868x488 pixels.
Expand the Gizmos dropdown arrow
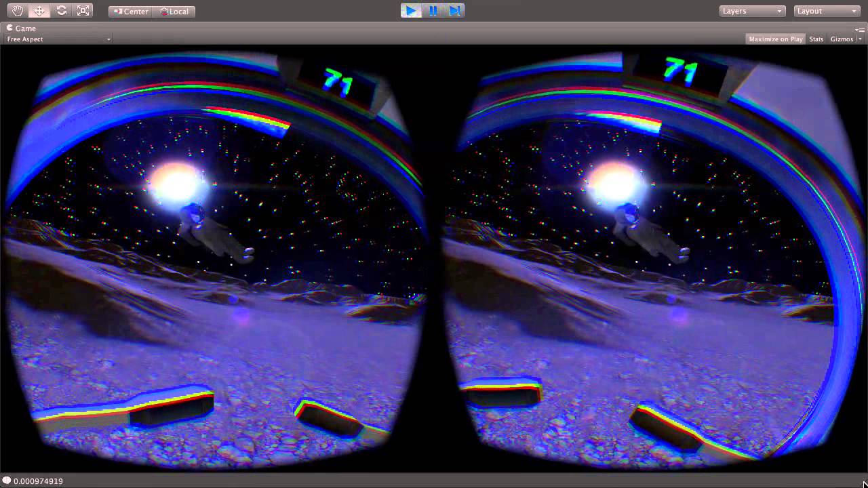click(x=860, y=39)
